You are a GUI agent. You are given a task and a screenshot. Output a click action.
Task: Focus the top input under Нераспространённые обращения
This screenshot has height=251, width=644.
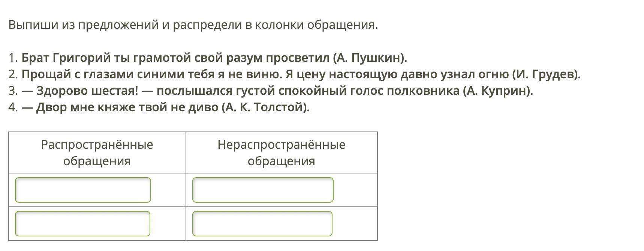(263, 190)
